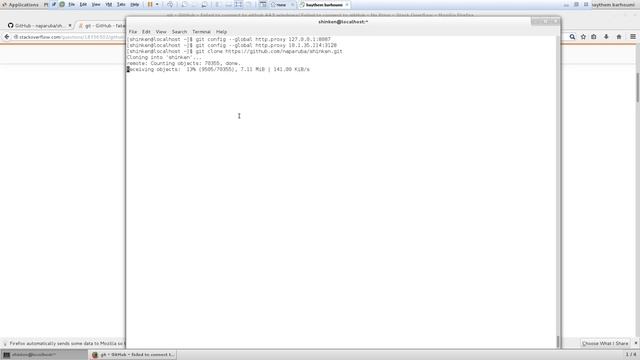Image resolution: width=640 pixels, height=360 pixels.
Task: Click the Firefox address bar with stackoverflow URL
Action: (x=69, y=37)
